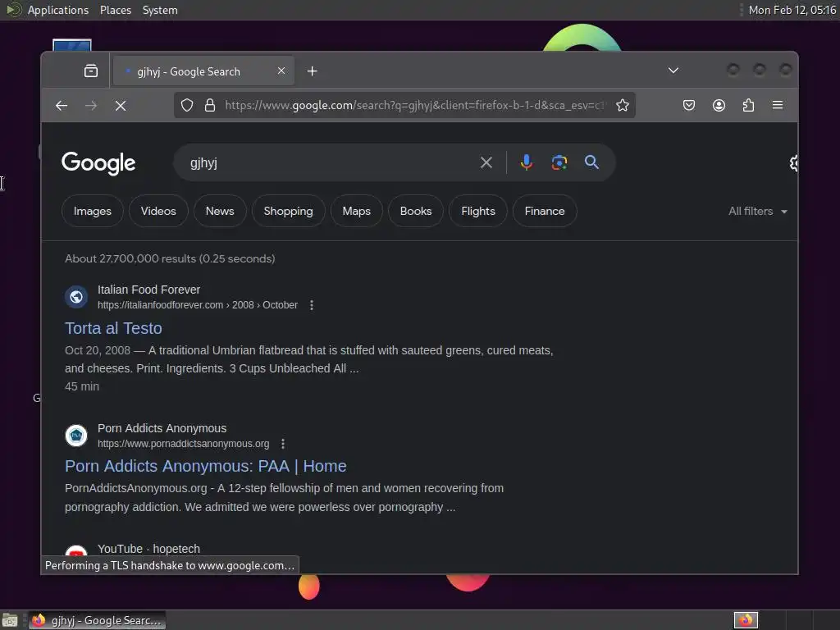Click the workspace switcher Firefox thumbnail
Image resolution: width=840 pixels, height=630 pixels.
coord(746,620)
